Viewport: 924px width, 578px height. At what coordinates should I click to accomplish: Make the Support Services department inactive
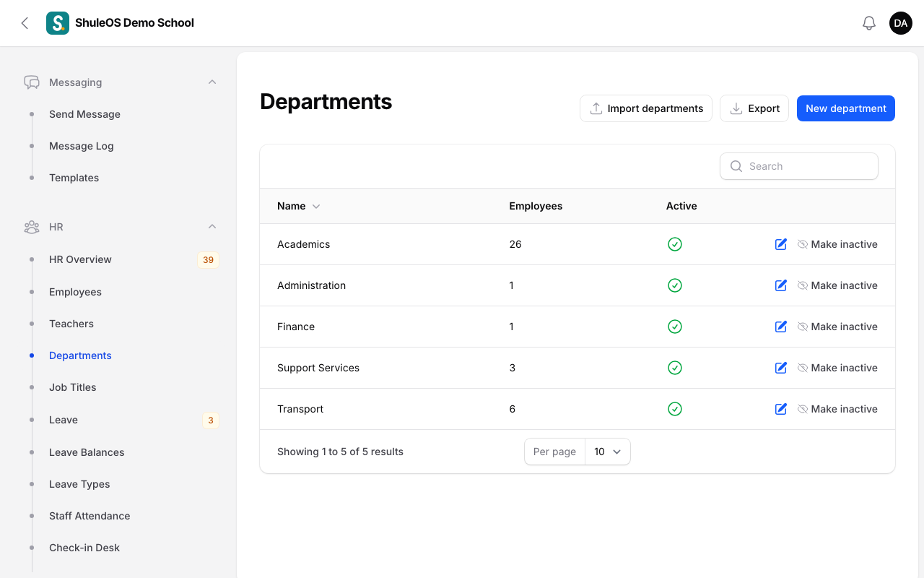(x=837, y=368)
